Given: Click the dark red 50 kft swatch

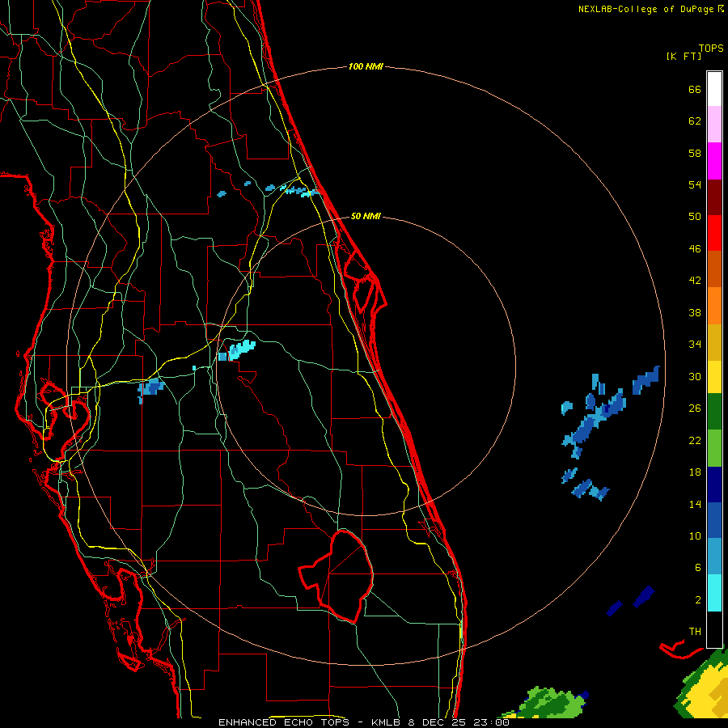Looking at the screenshot, I should tap(714, 197).
